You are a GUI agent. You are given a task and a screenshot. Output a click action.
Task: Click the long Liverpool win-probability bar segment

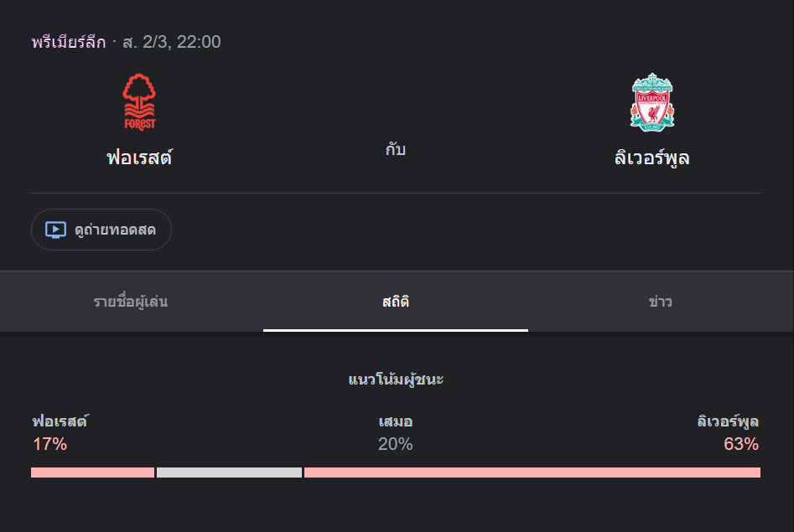pyautogui.click(x=532, y=473)
